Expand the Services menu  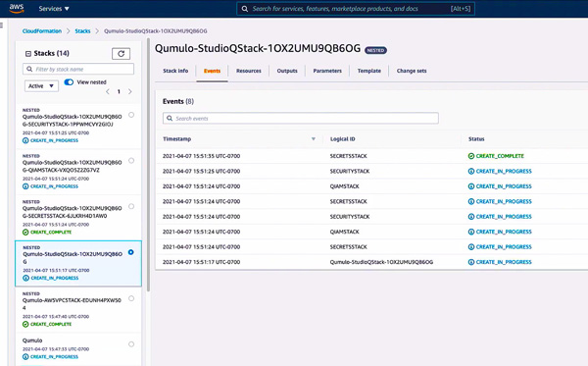point(54,8)
